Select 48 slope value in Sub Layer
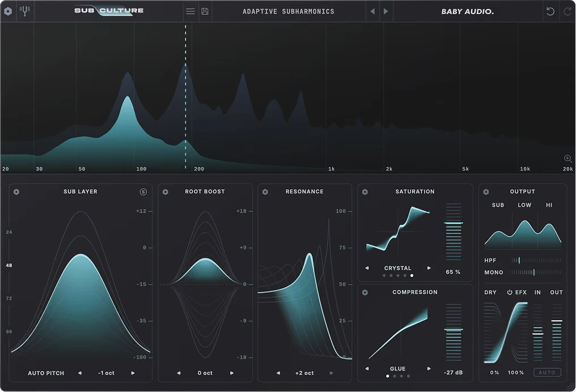 [9, 265]
